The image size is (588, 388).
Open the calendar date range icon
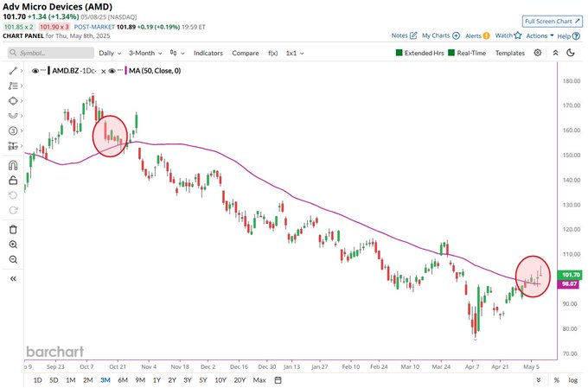click(x=278, y=380)
